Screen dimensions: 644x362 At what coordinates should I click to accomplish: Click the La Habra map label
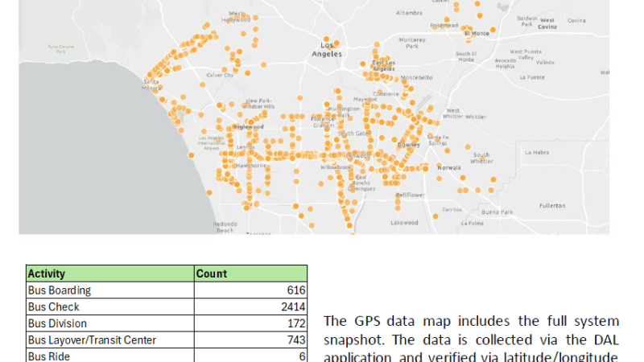(535, 151)
